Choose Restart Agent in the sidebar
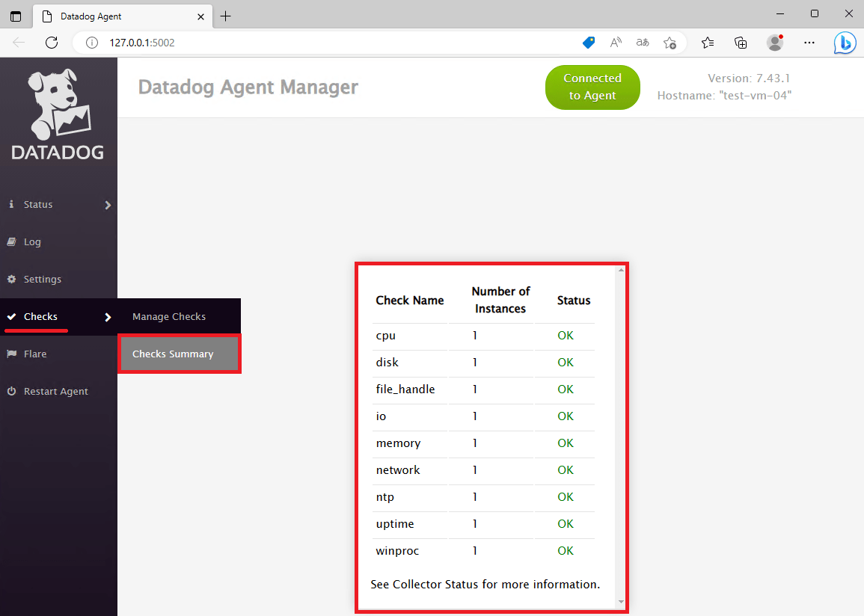864x616 pixels. click(x=58, y=392)
